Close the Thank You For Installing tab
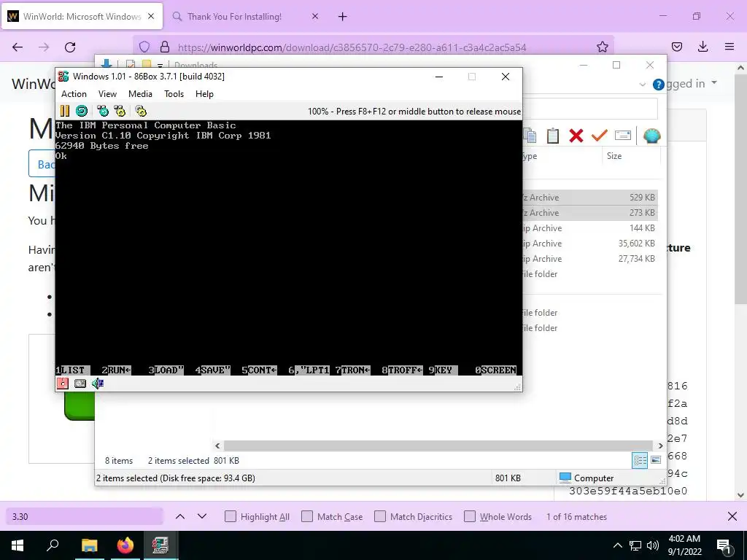This screenshot has width=747, height=560. tap(315, 16)
